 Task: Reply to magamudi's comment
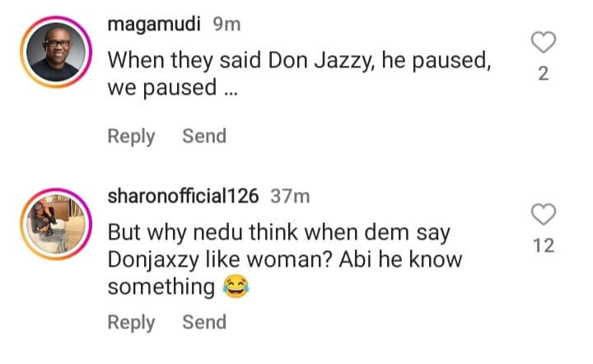(x=131, y=136)
